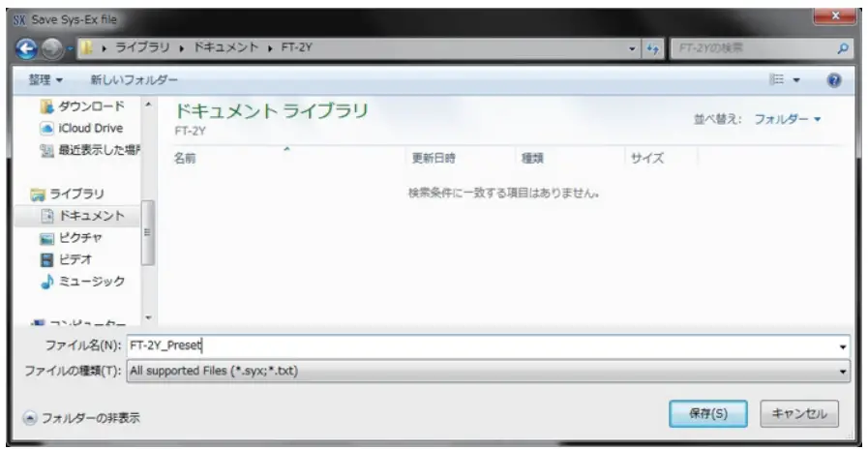Close the Save Sys-Ex file dialog
Image resolution: width=868 pixels, height=450 pixels.
coord(835,16)
